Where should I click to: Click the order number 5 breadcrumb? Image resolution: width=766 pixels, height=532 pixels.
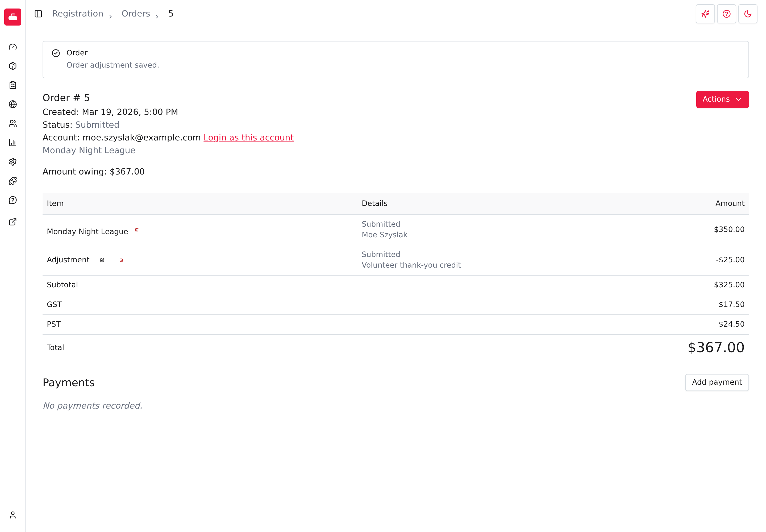coord(171,14)
